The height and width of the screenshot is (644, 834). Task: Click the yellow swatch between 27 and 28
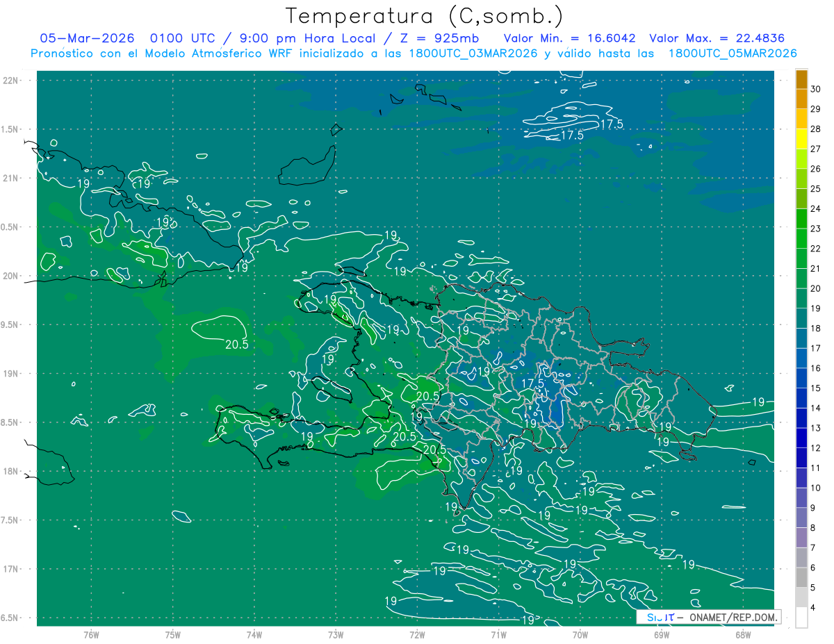(x=801, y=140)
